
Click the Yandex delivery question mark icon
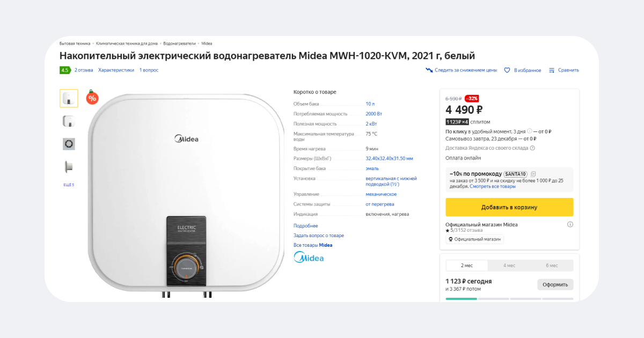532,148
